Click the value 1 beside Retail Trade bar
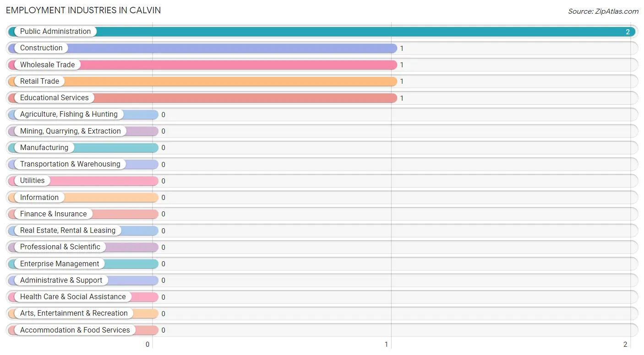This screenshot has height=355, width=644. click(402, 81)
